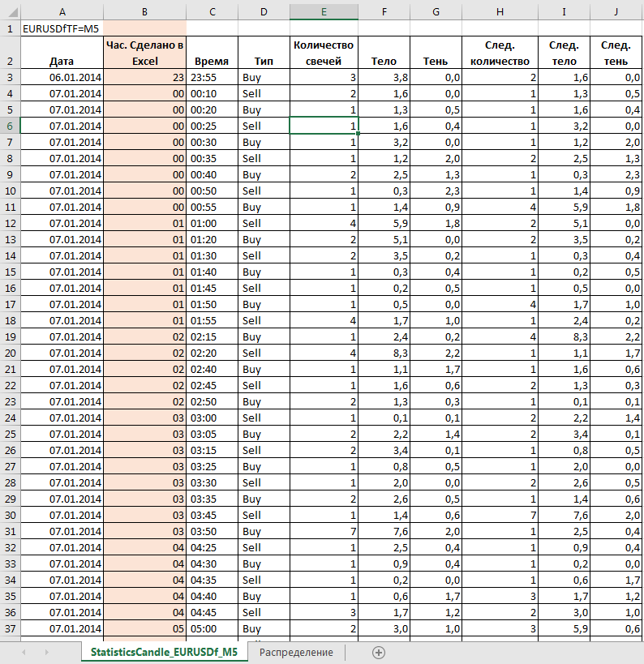
Task: Select След. тень value 0,6 in row 37
Action: coord(616,629)
